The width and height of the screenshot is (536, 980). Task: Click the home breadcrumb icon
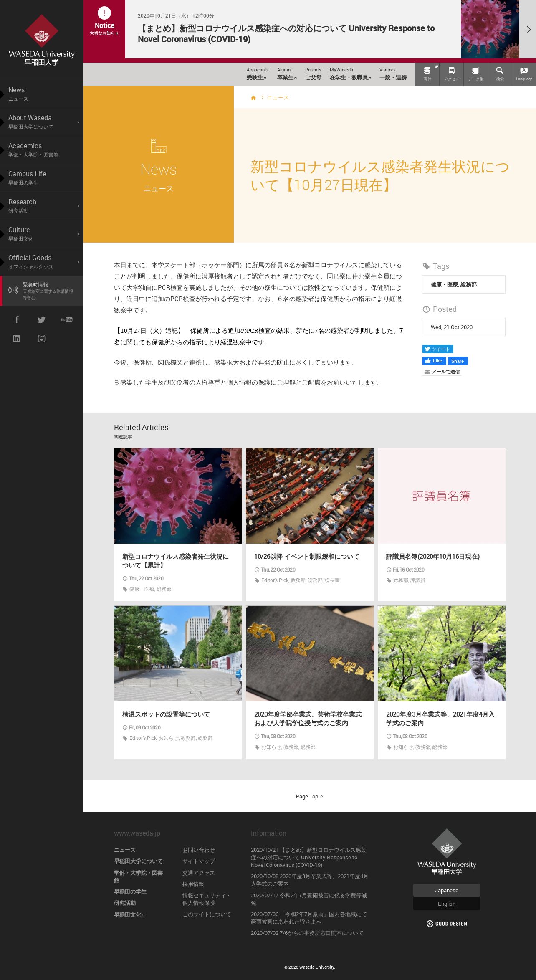coord(253,98)
